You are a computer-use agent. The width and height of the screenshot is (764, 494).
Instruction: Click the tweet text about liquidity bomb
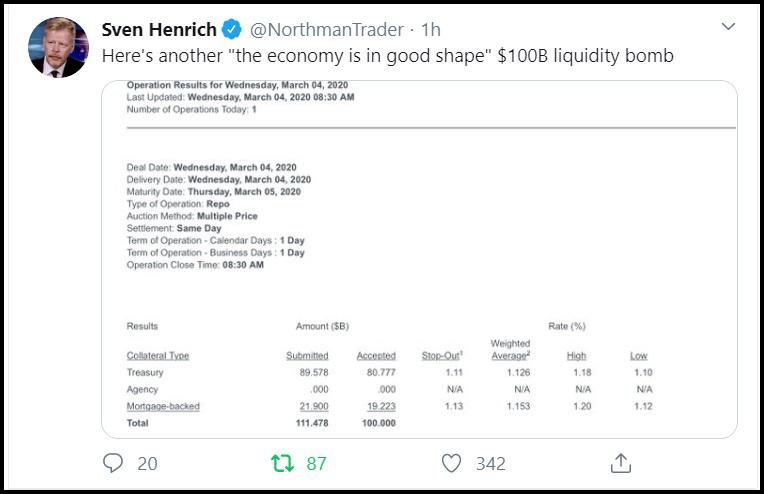pyautogui.click(x=388, y=56)
